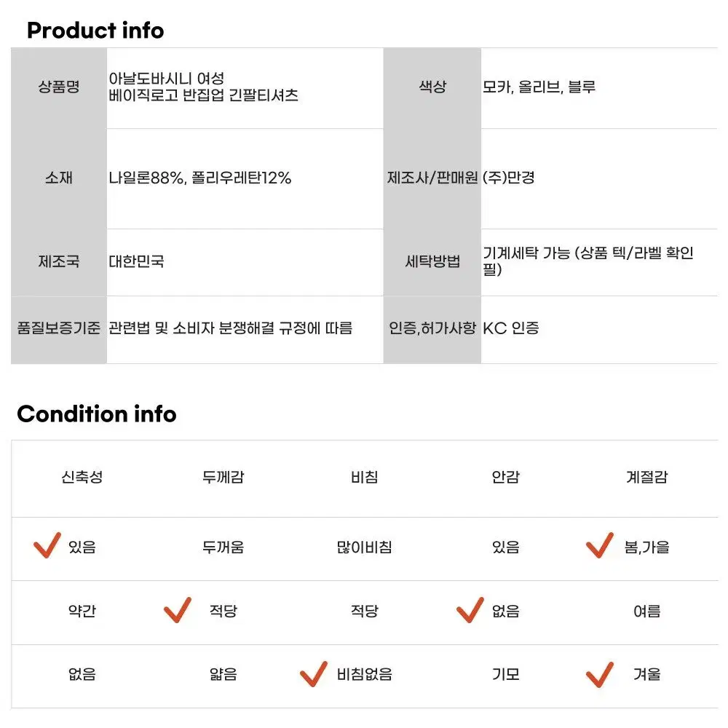Click the checkmark beside 안감 없음

point(470,609)
